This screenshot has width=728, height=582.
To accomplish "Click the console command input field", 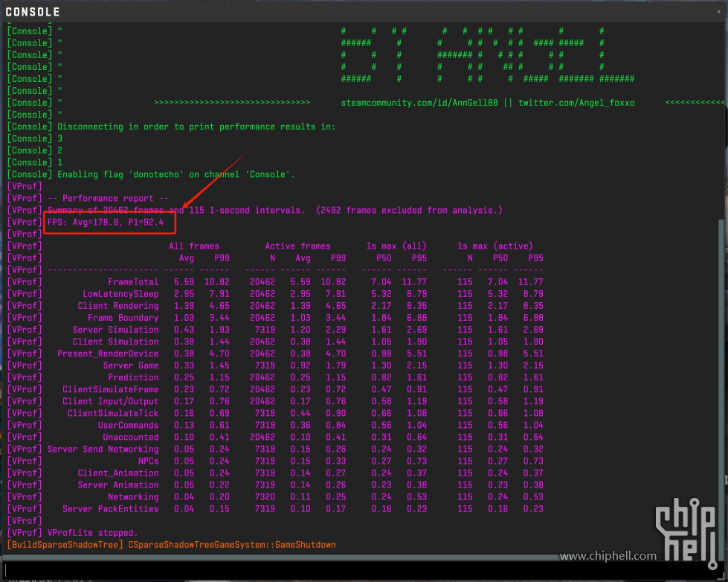I will pos(362,569).
